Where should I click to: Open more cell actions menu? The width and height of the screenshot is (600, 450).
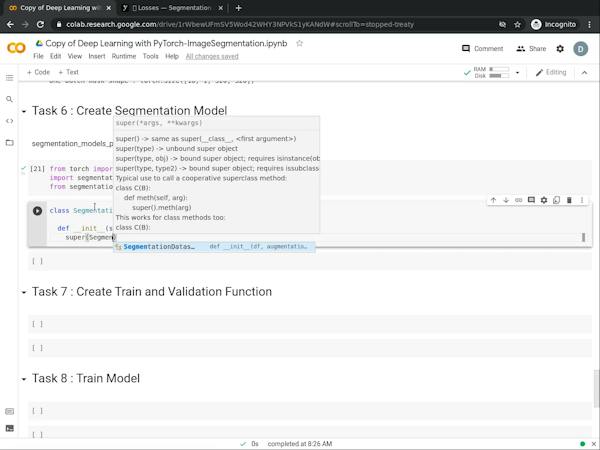click(582, 200)
